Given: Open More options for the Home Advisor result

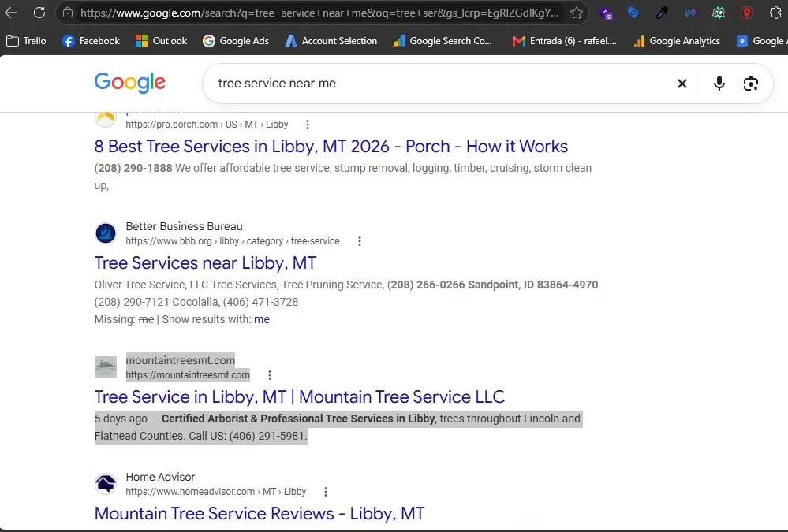Looking at the screenshot, I should [x=326, y=492].
